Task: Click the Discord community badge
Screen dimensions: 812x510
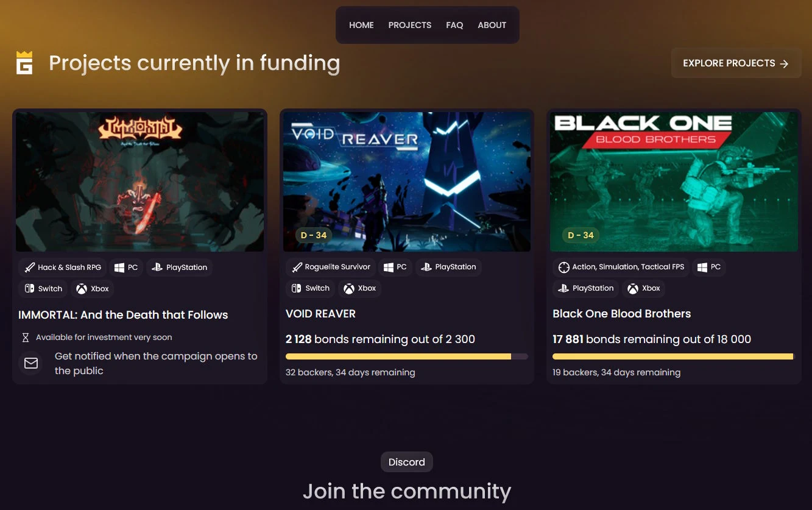Action: point(407,462)
